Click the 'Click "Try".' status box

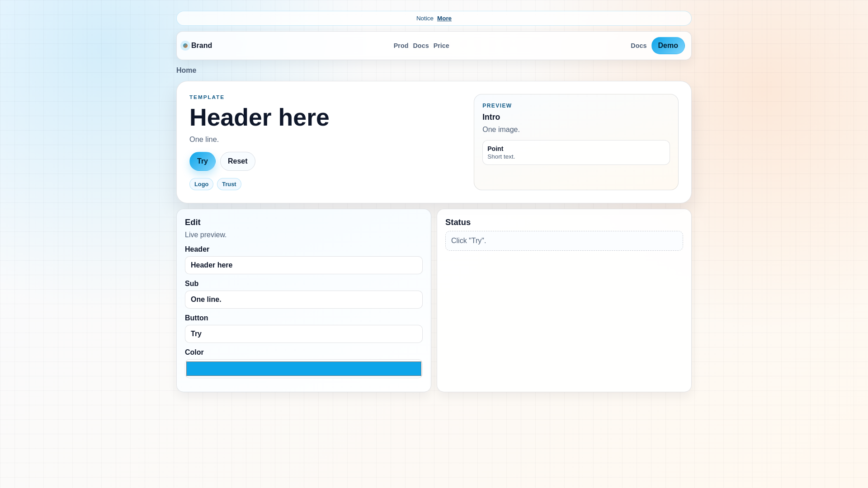point(564,241)
